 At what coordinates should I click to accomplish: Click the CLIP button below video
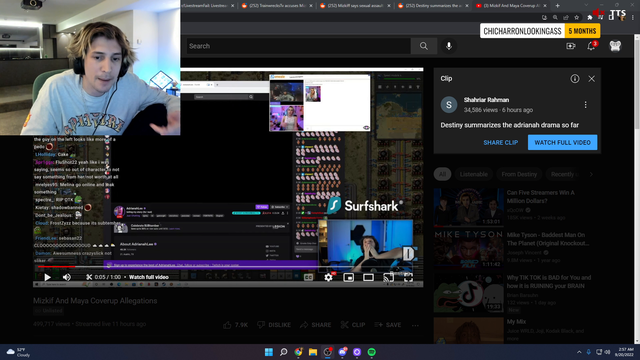[353, 325]
